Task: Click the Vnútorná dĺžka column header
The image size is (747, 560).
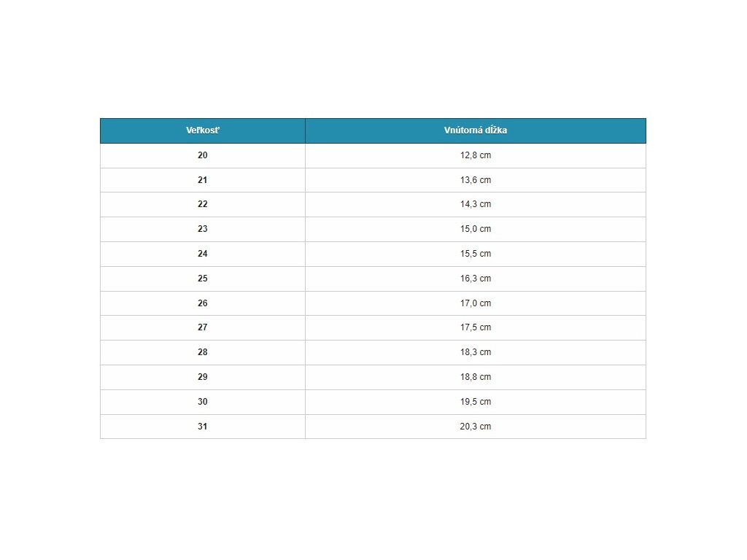Action: click(x=476, y=131)
